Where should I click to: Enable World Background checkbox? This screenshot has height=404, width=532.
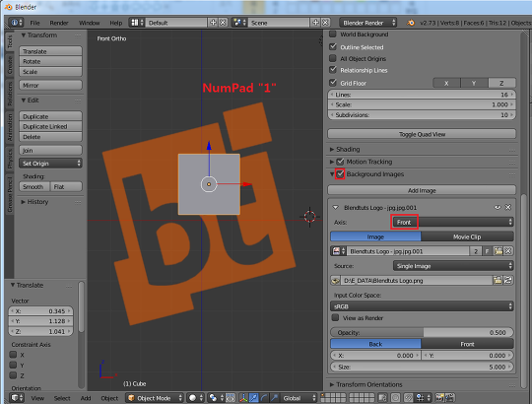click(x=333, y=34)
